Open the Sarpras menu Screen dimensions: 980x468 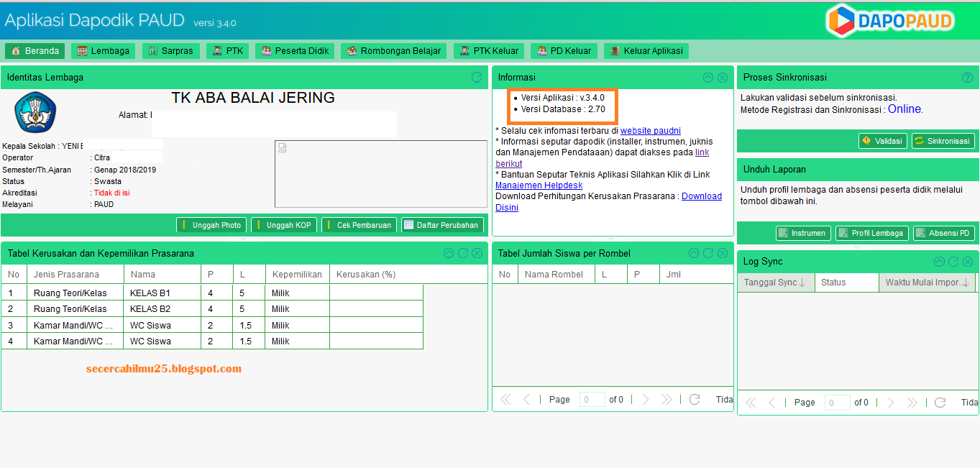coord(170,51)
